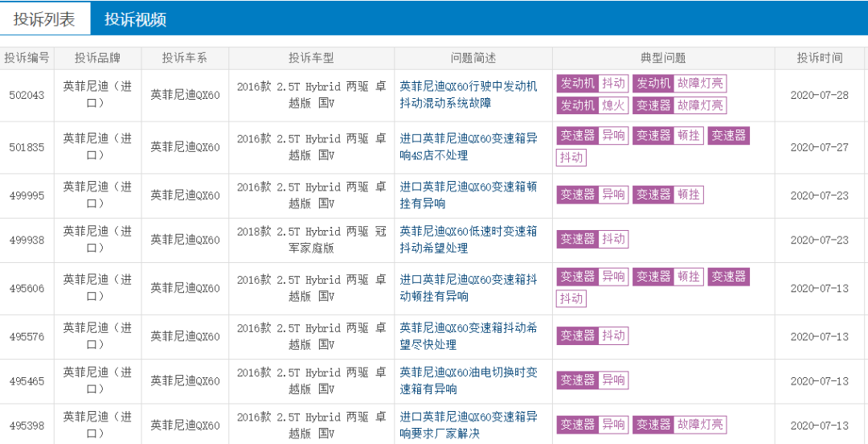
Task: Click the 抖动 tag in row 501835
Action: 571,158
